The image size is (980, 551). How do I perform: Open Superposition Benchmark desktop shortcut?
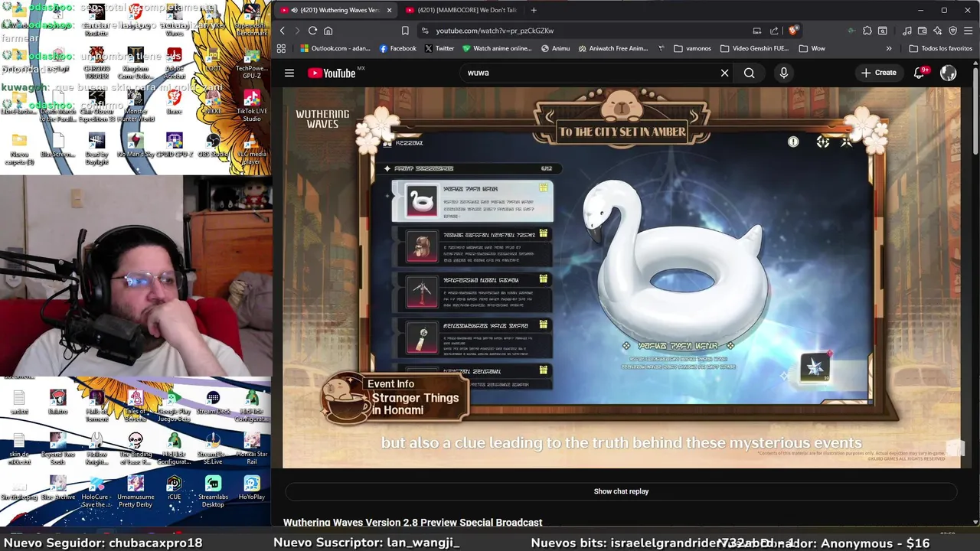point(252,21)
